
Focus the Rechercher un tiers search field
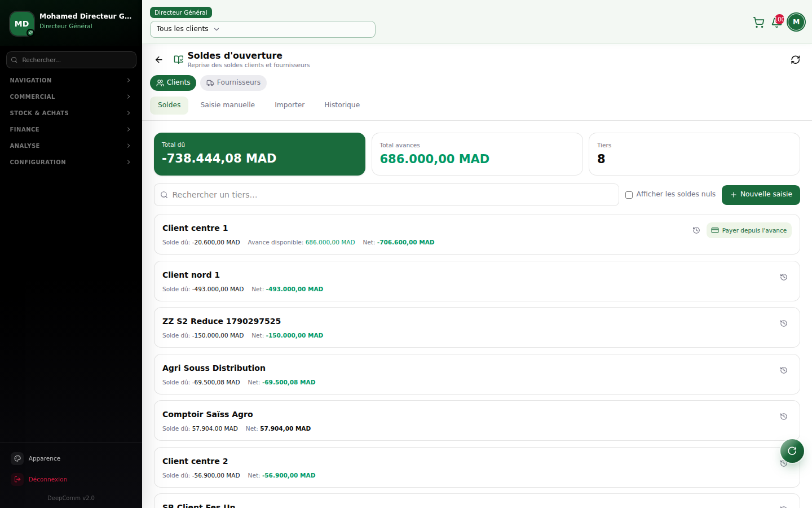386,195
